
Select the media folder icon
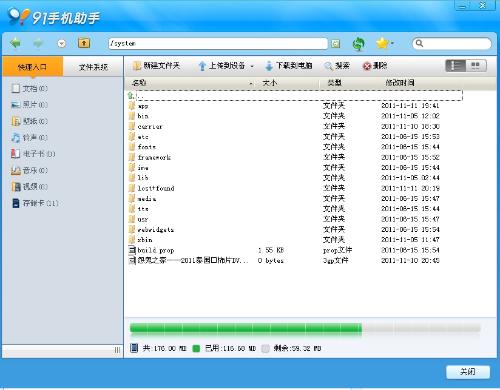point(132,198)
